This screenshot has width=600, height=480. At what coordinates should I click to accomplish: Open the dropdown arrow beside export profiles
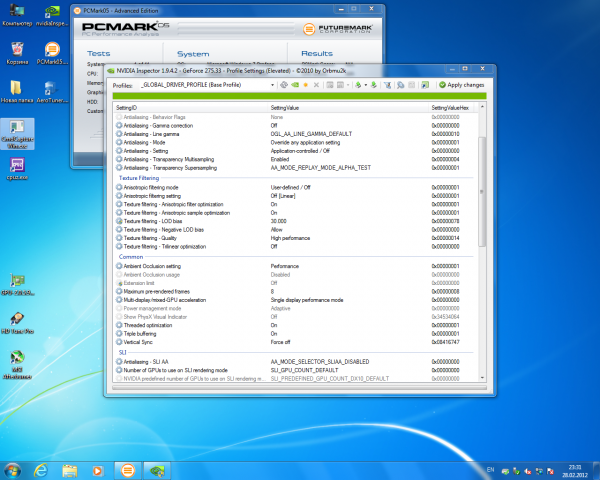point(365,85)
